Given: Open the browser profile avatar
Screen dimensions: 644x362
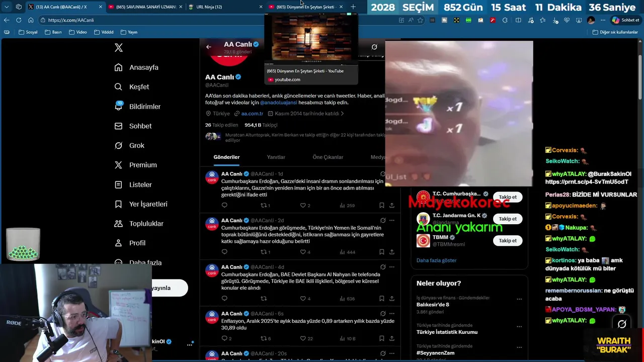Looking at the screenshot, I should coord(591,20).
